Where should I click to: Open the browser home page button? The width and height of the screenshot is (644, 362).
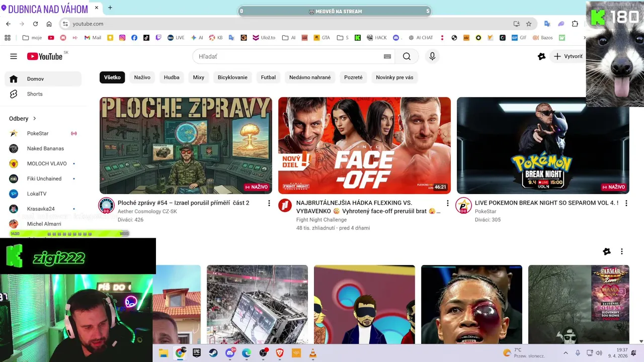[x=49, y=24]
